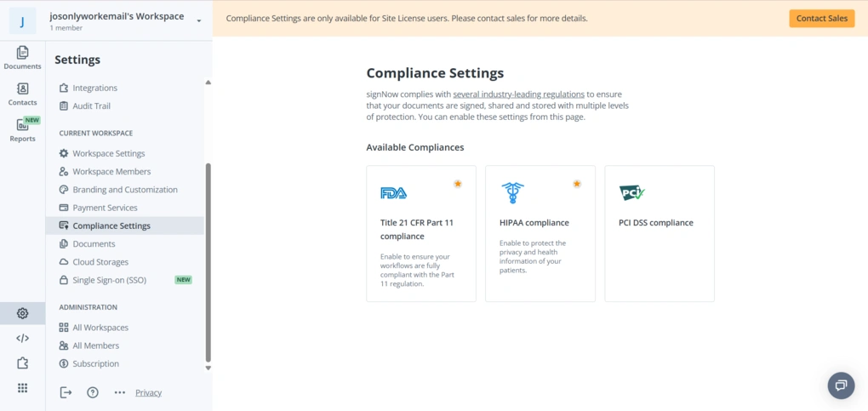This screenshot has width=868, height=411.
Task: Select the Title 21 CFR Part 11 compliance card
Action: [x=420, y=233]
